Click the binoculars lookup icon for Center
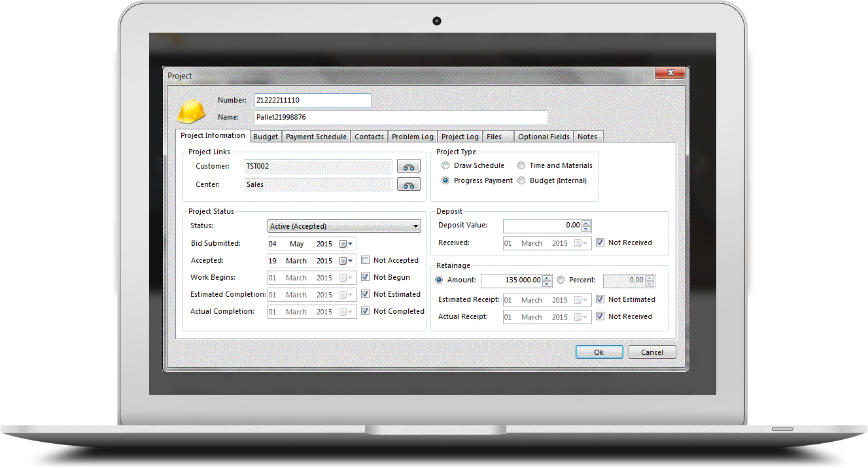 click(x=408, y=185)
